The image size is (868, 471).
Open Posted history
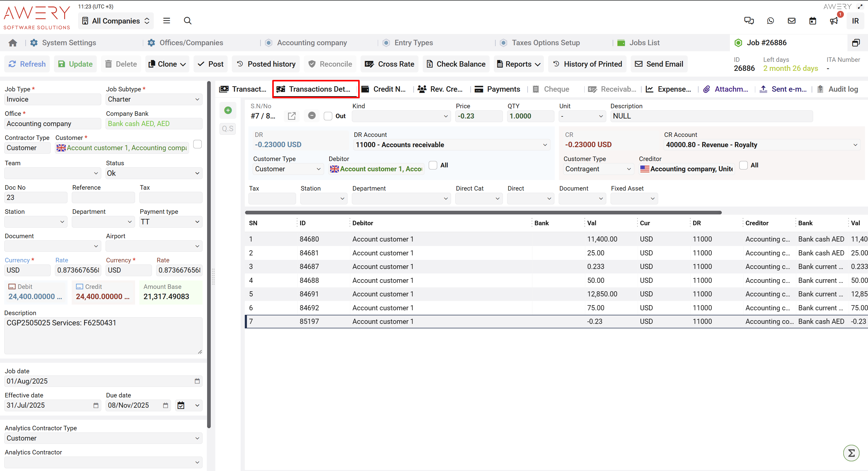tap(266, 64)
